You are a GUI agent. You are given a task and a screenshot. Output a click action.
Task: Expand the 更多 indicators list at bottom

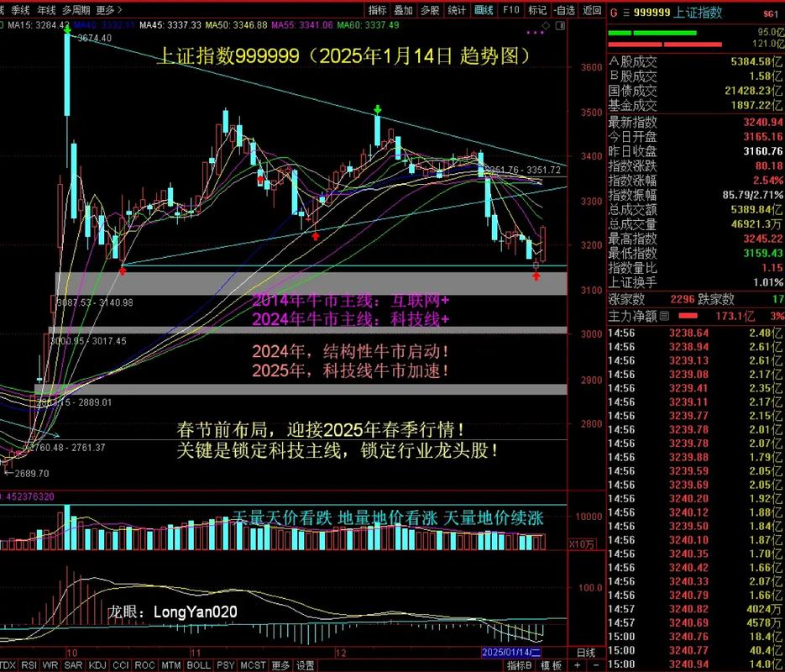coord(280,665)
